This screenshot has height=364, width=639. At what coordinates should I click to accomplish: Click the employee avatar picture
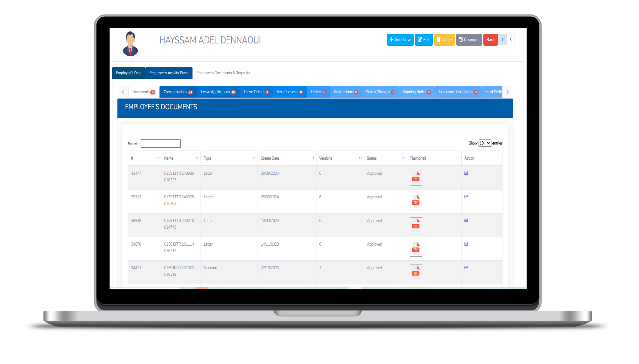click(x=130, y=44)
